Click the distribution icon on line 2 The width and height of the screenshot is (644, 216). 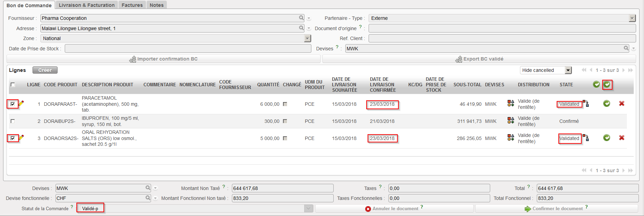tap(510, 120)
